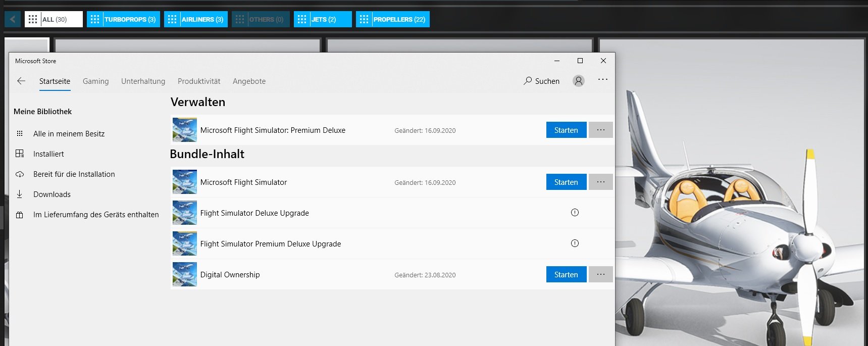Filter aircraft by AIRLINERS (3) in simulator
Viewport: 868px width, 346px height.
(196, 19)
